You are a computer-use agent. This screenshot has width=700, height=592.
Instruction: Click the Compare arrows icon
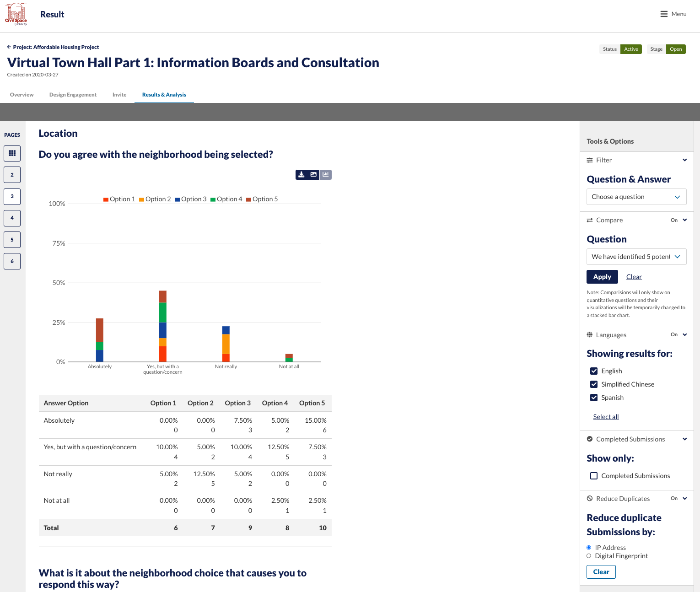click(590, 220)
